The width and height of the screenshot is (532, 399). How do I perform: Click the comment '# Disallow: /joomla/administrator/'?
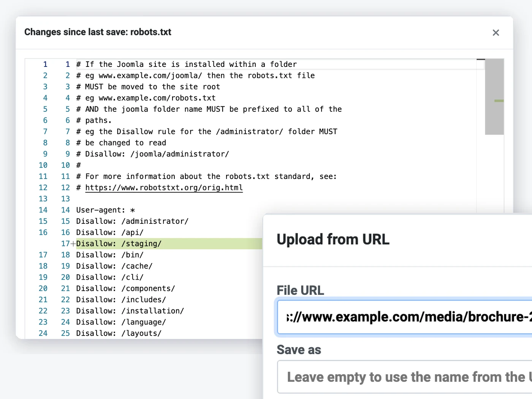tap(153, 154)
